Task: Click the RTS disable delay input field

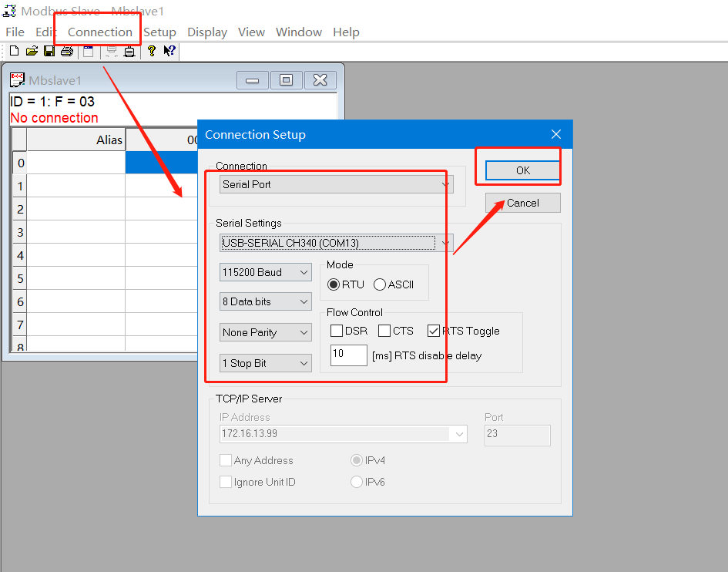Action: [348, 355]
